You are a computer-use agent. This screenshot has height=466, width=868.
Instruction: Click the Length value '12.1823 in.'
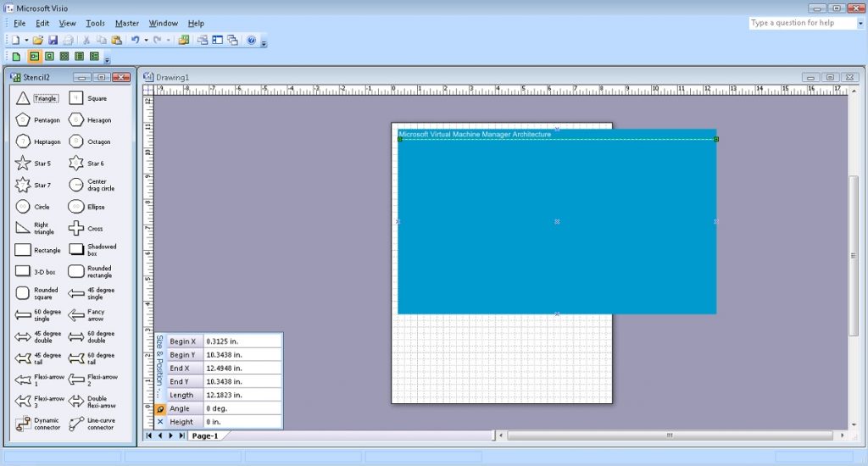(224, 395)
